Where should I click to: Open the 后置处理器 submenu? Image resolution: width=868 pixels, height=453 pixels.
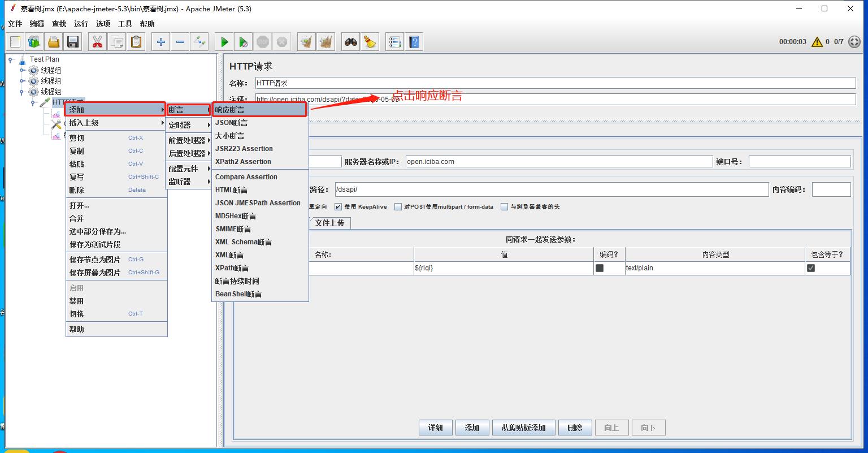point(189,153)
